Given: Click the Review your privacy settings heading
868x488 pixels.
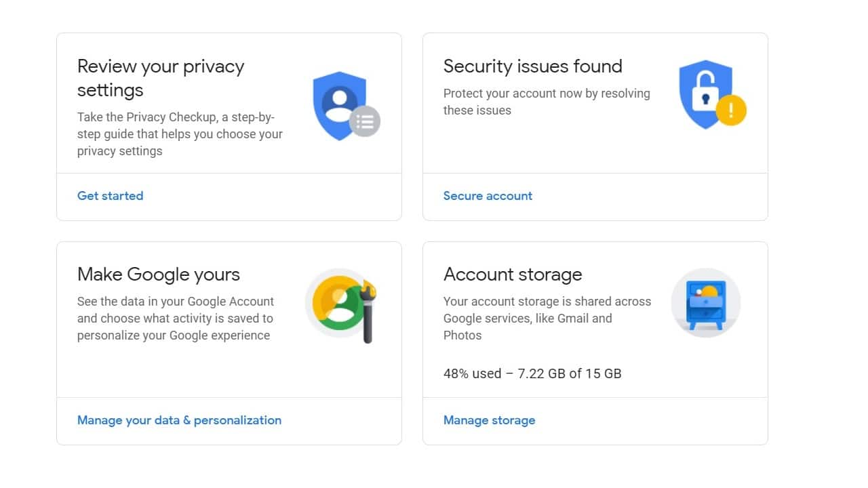Looking at the screenshot, I should pyautogui.click(x=161, y=78).
